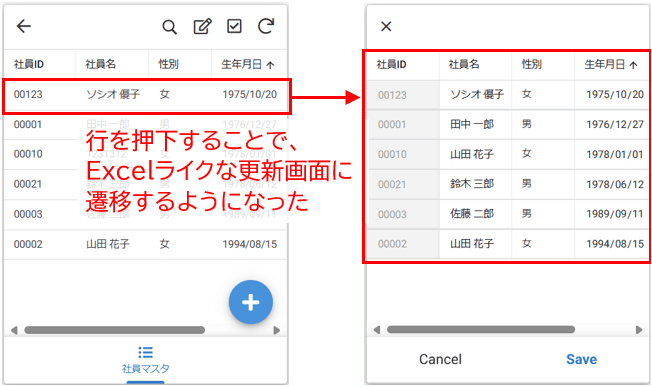The image size is (652, 387).
Task: Click the edit grid's scroll-left arrow
Action: [x=377, y=330]
